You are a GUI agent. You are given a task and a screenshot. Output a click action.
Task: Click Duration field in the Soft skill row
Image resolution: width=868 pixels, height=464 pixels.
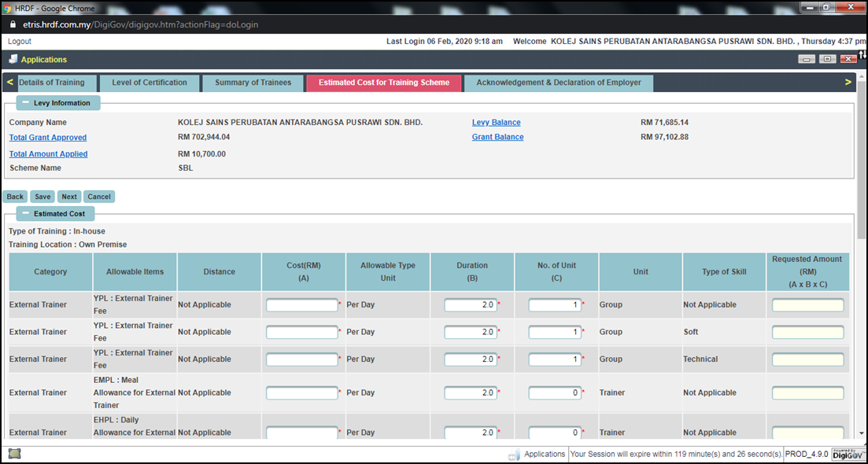pyautogui.click(x=470, y=332)
